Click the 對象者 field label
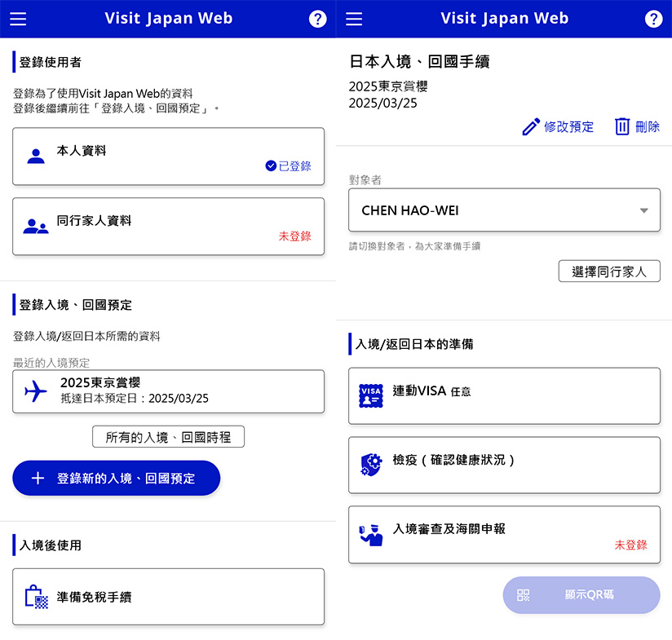 tap(365, 180)
